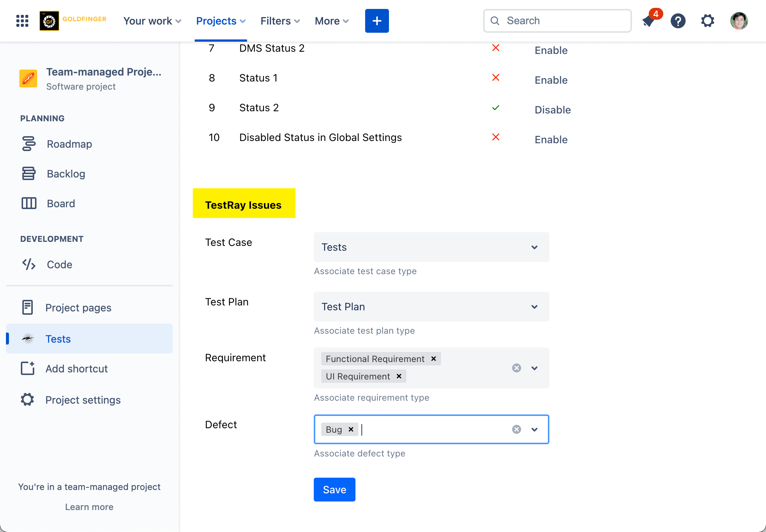Enable the Status 1 row
The width and height of the screenshot is (766, 532).
pos(551,80)
